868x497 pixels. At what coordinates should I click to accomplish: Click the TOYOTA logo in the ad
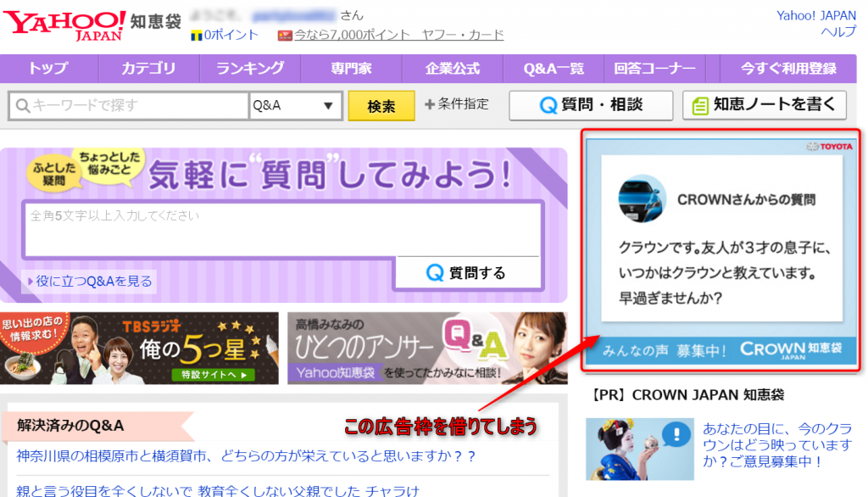point(828,147)
